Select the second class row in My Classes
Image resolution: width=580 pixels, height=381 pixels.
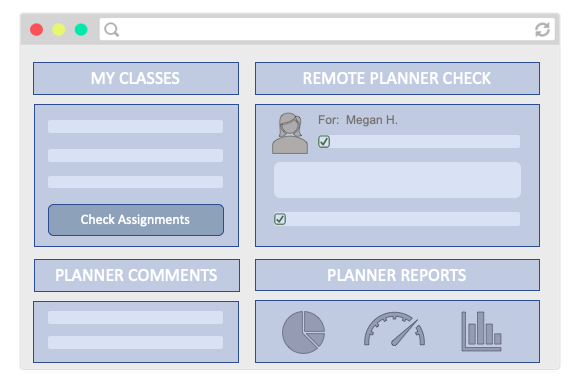click(135, 155)
